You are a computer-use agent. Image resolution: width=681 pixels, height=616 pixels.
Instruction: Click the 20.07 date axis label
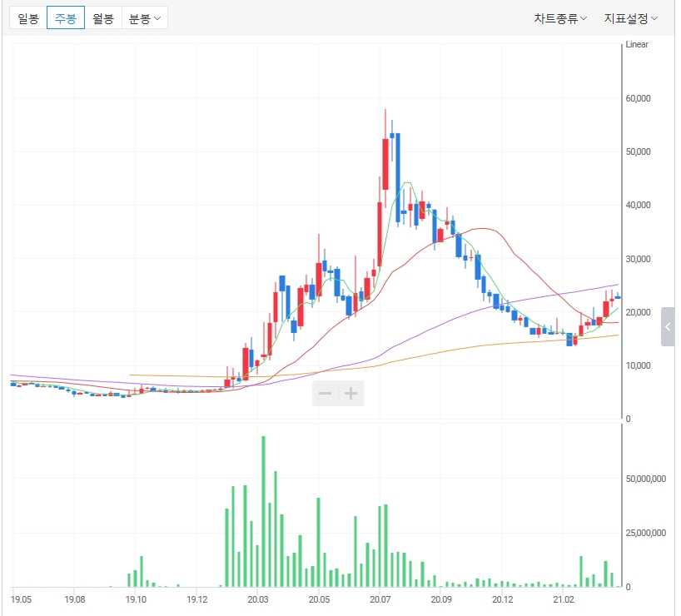380,599
